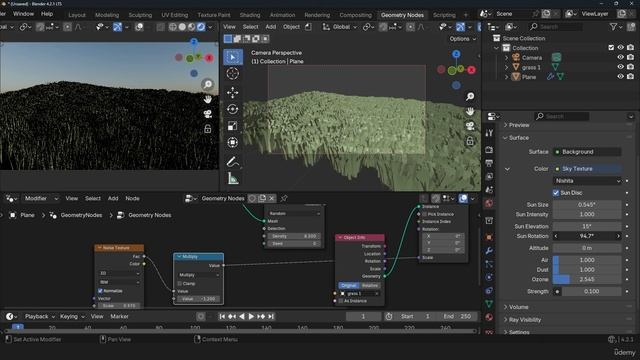Open the Modifiers wrench properties tab
The width and height of the screenshot is (640, 360).
[489, 251]
